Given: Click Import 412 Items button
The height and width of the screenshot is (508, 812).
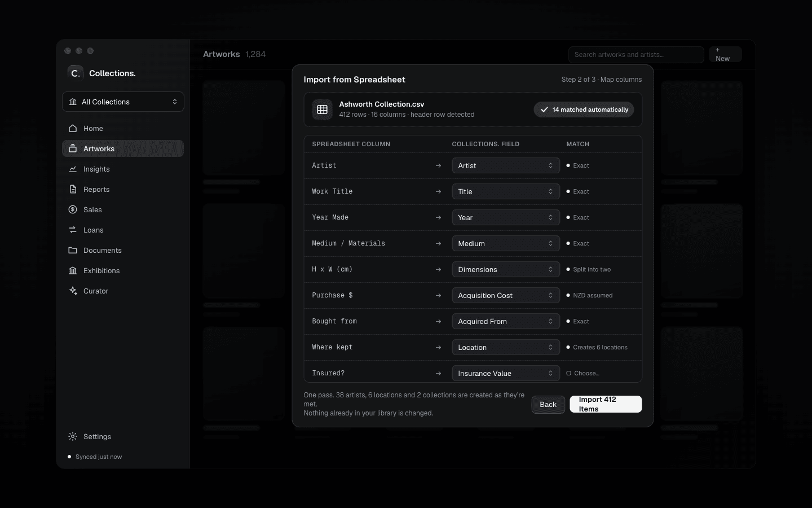Looking at the screenshot, I should coord(606,404).
